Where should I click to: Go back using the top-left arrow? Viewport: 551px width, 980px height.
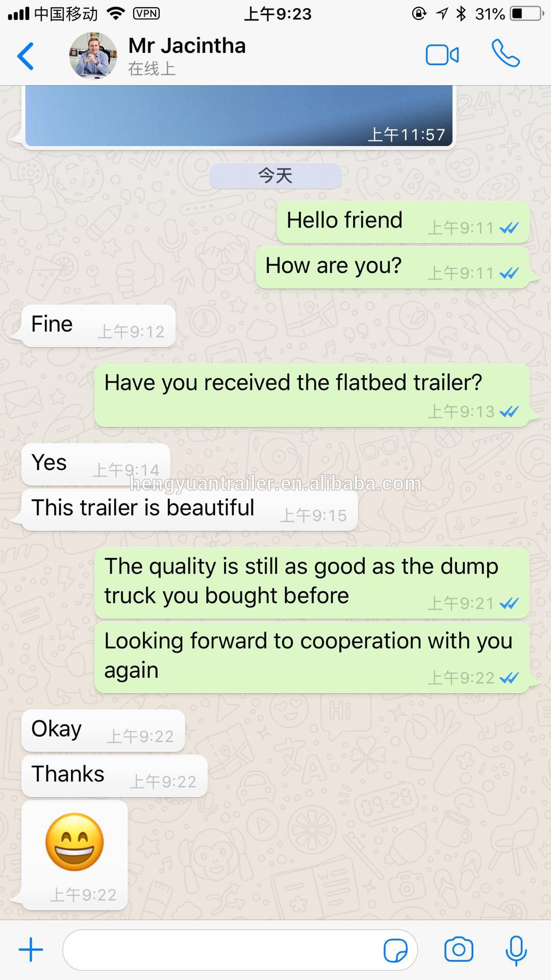pyautogui.click(x=26, y=56)
